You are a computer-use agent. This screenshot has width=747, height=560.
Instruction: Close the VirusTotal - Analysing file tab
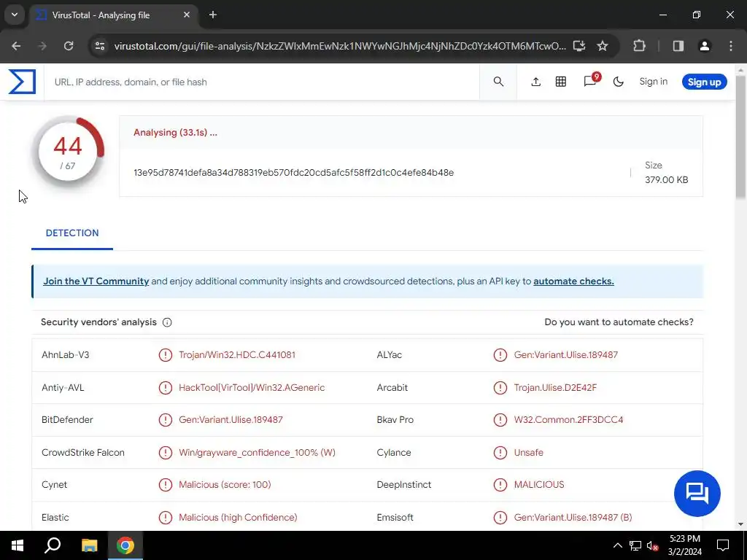(x=187, y=15)
